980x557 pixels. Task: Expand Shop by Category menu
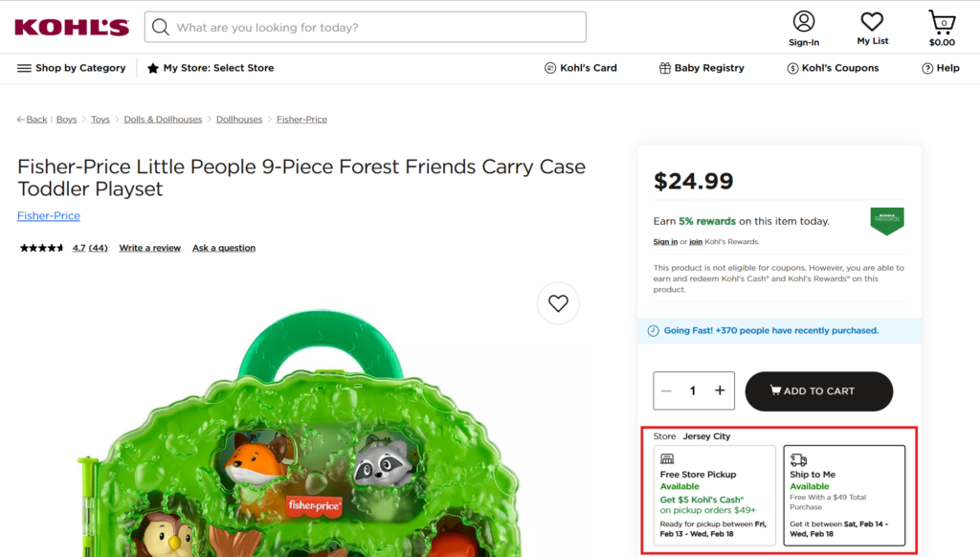click(x=72, y=68)
